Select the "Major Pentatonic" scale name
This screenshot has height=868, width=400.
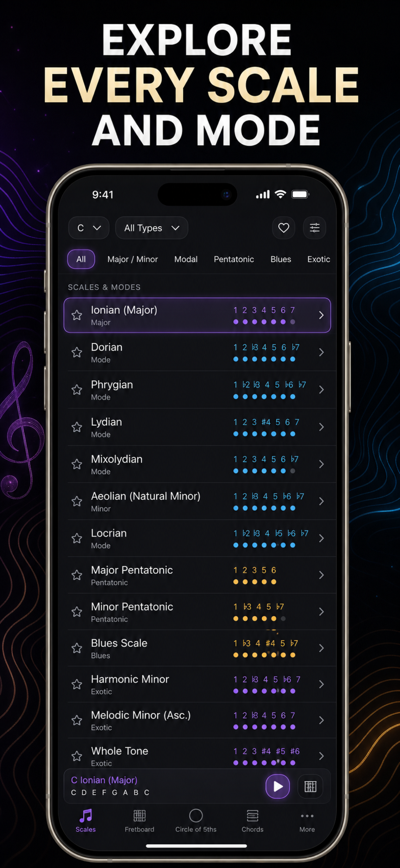pos(132,570)
